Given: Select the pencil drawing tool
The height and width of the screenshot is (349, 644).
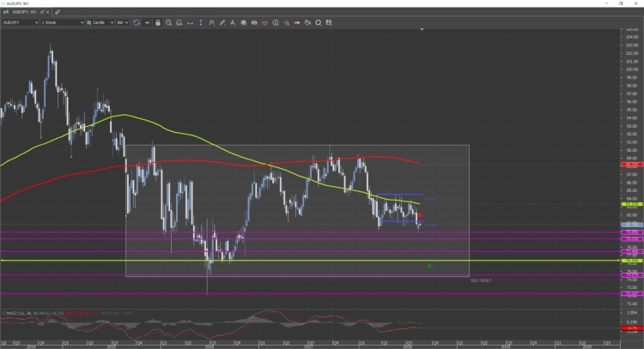Looking at the screenshot, I should (x=222, y=22).
